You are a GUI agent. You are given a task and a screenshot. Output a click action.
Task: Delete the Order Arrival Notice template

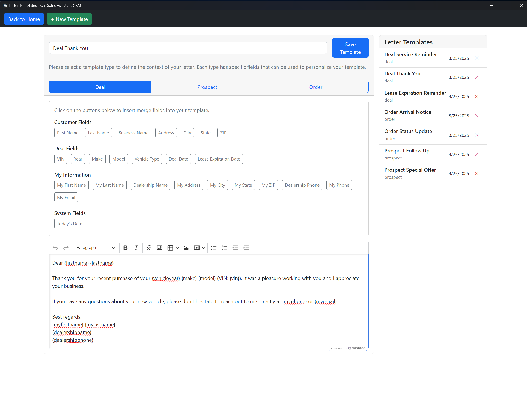[476, 116]
